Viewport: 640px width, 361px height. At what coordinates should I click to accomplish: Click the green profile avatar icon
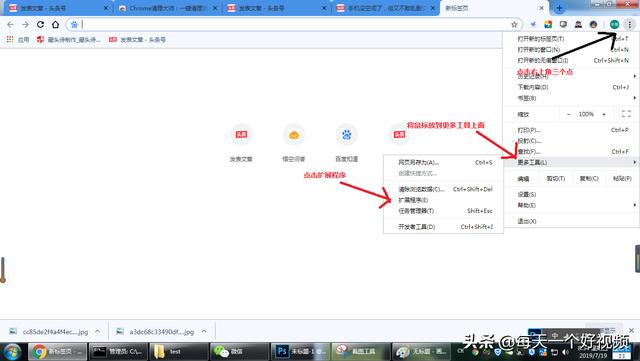tap(614, 25)
